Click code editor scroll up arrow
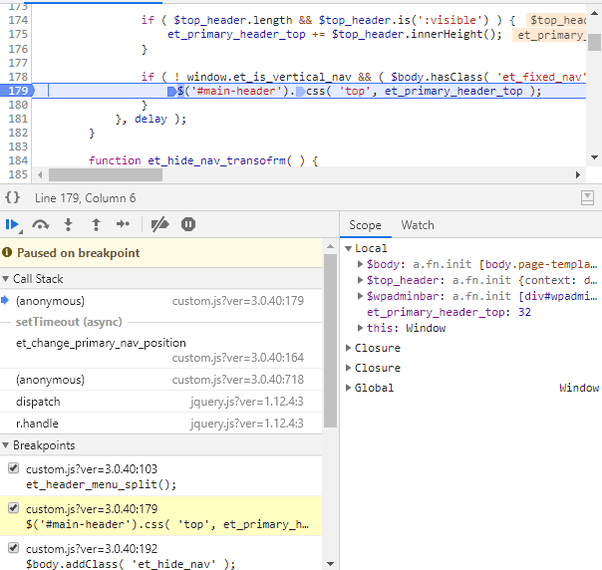This screenshot has width=602, height=570. (x=594, y=13)
